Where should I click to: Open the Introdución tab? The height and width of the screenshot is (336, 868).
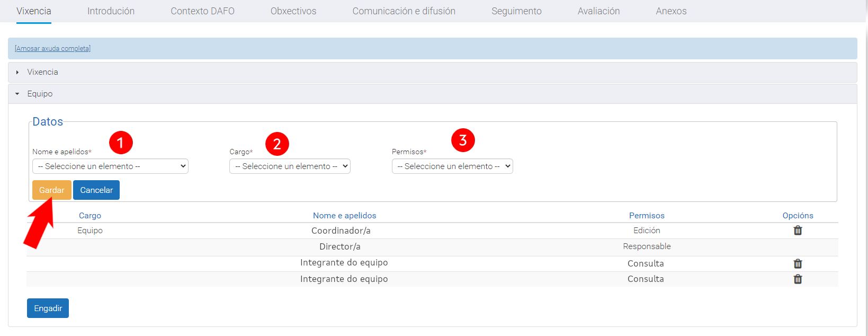pyautogui.click(x=111, y=11)
